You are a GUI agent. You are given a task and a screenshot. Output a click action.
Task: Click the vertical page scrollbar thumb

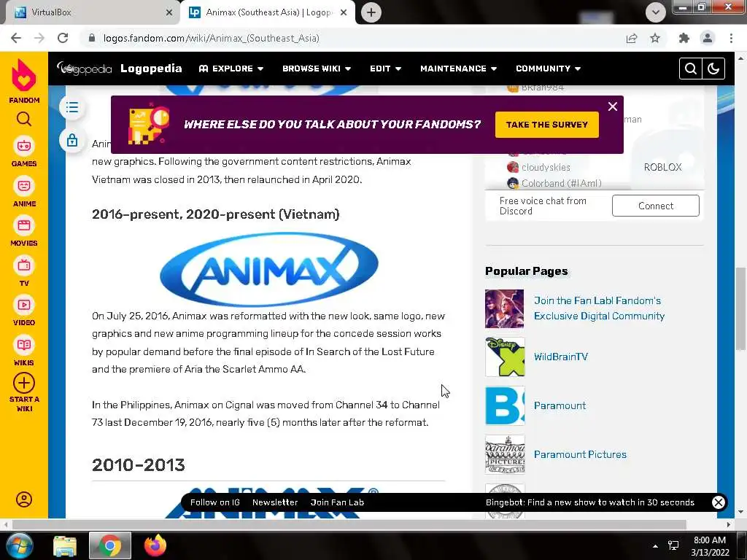(x=740, y=308)
